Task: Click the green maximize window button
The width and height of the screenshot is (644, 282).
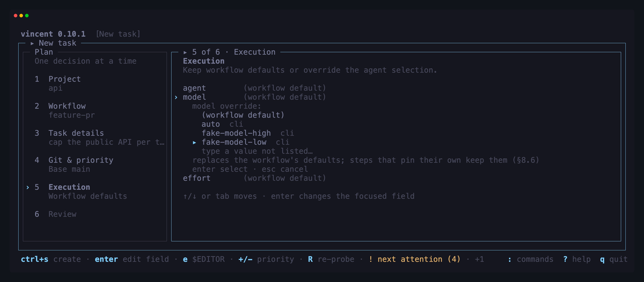Action: coord(27,16)
